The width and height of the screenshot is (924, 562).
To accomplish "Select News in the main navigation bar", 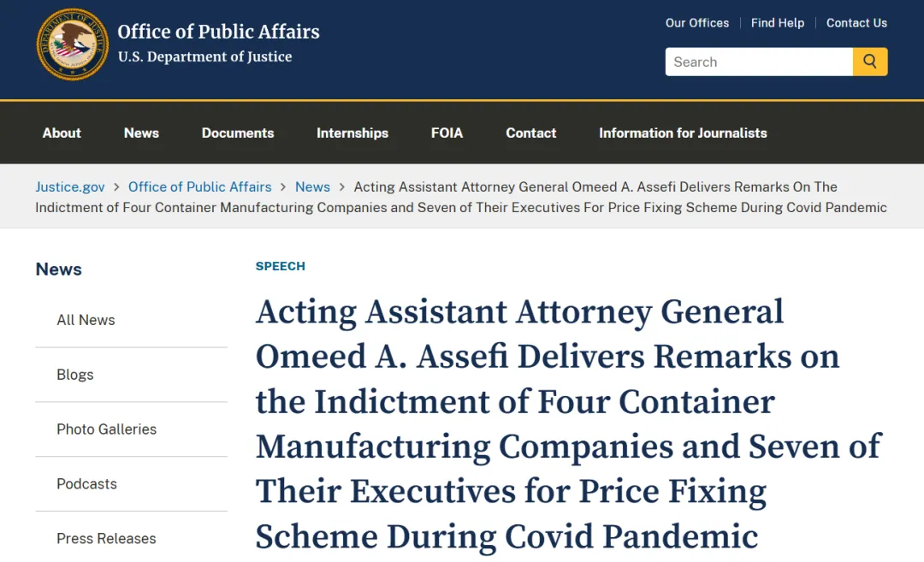I will [141, 133].
